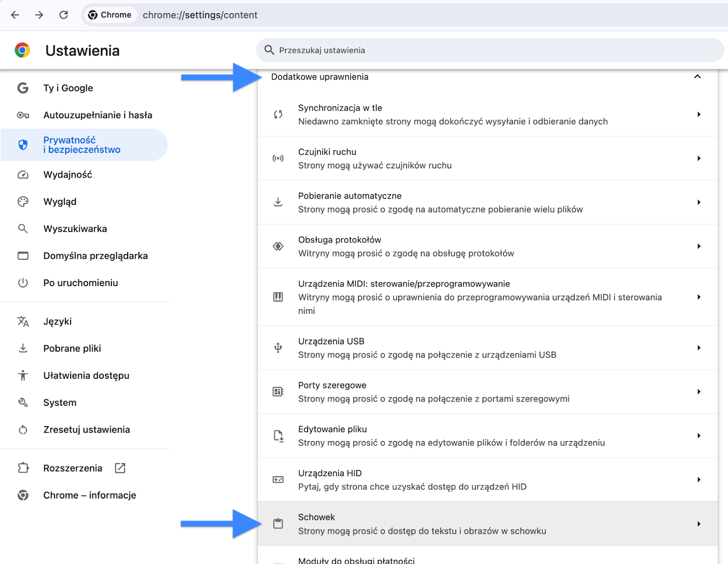
Task: Click the Schowek title text
Action: 317,517
